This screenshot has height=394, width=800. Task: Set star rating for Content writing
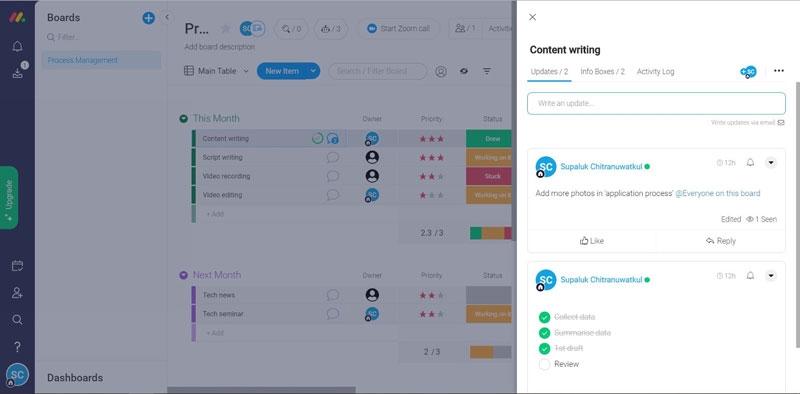coord(432,139)
